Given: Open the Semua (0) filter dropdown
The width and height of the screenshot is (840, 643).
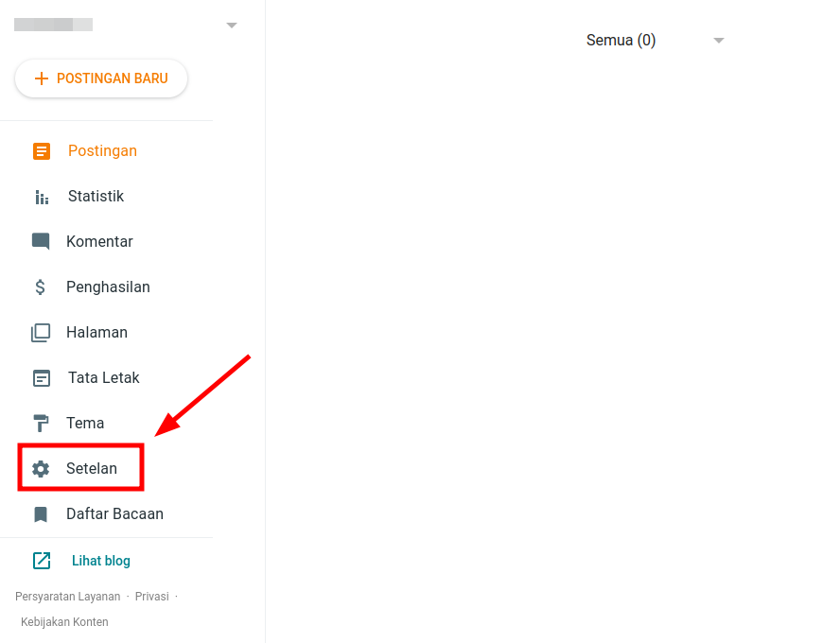Looking at the screenshot, I should point(621,41).
